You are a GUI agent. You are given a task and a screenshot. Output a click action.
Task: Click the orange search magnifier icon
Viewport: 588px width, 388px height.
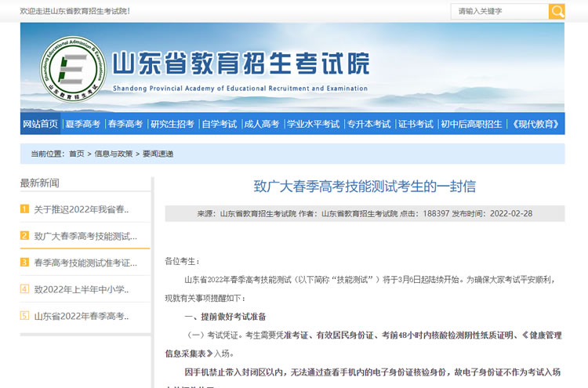[x=557, y=11]
